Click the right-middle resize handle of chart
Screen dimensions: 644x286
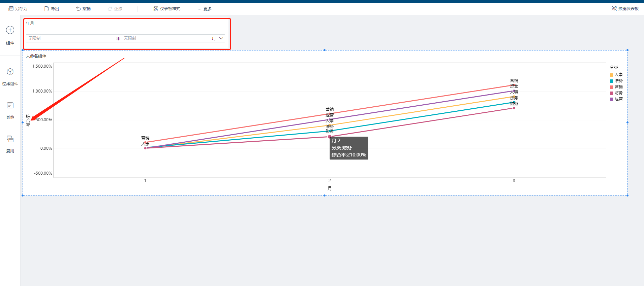627,122
